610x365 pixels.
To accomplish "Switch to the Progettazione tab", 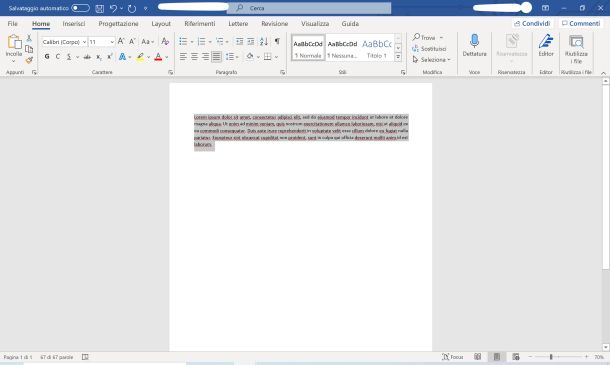I will tap(118, 24).
